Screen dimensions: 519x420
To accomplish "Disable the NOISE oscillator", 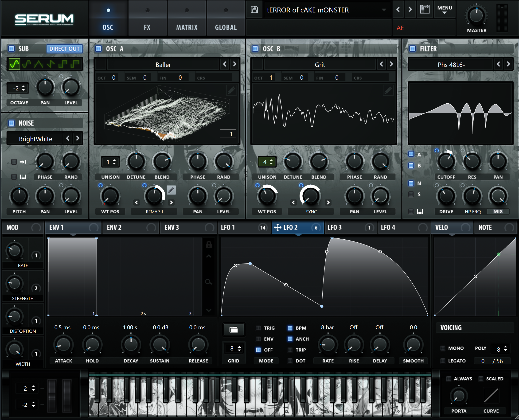I will tap(11, 123).
